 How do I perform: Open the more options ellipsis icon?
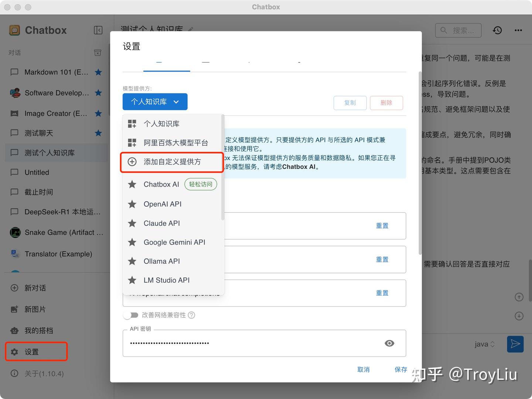pyautogui.click(x=519, y=30)
